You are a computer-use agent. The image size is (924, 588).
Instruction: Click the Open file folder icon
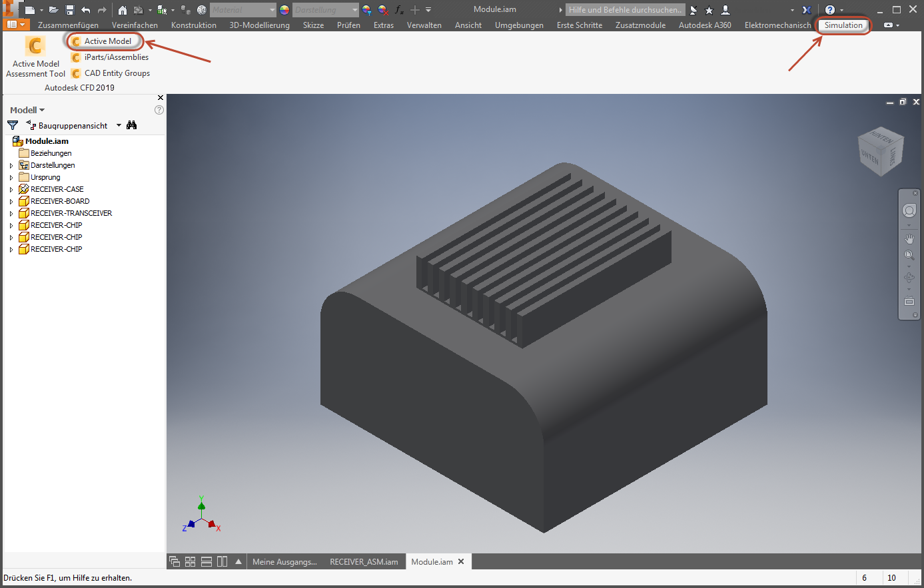coord(54,10)
